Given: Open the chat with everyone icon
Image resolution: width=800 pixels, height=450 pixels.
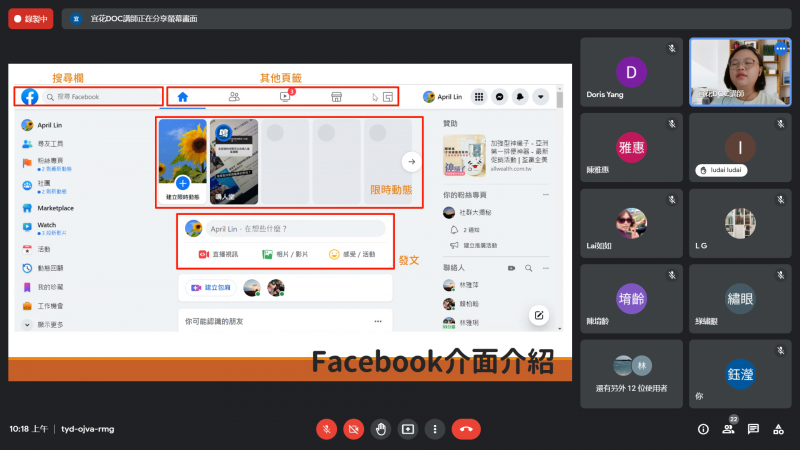Looking at the screenshot, I should 754,430.
